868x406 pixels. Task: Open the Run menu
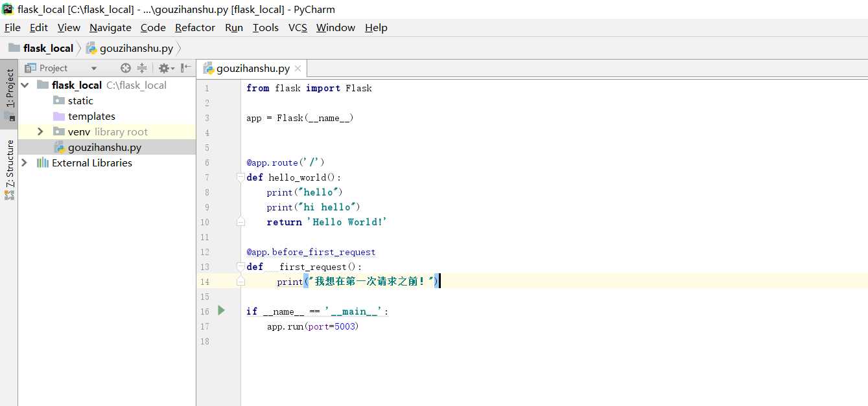click(234, 27)
